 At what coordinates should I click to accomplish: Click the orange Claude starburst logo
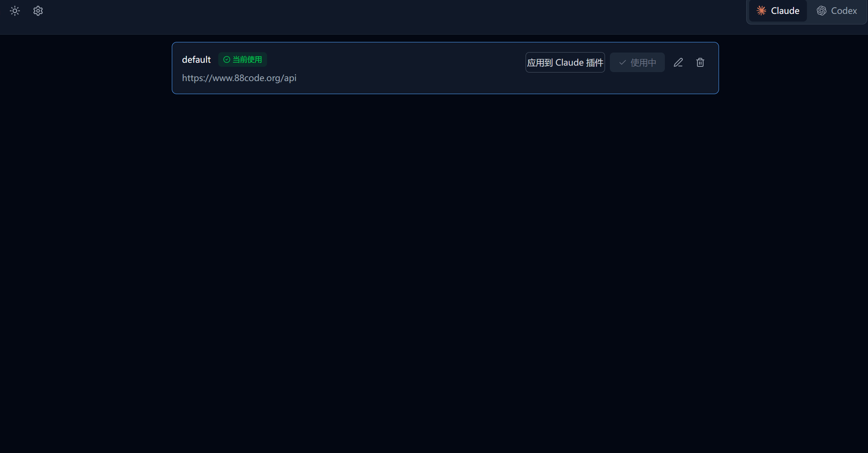[x=761, y=11]
